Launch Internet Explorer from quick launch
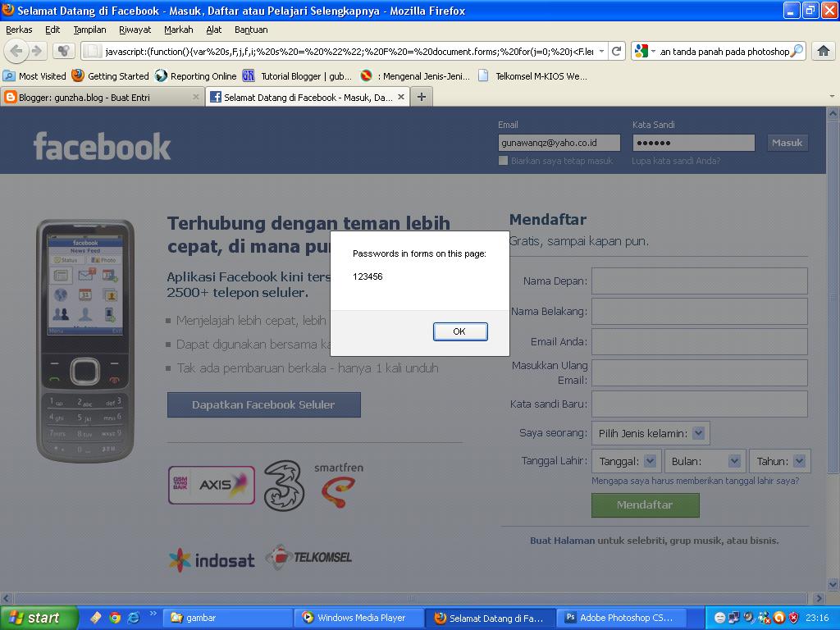Viewport: 840px width, 630px height. click(x=134, y=618)
